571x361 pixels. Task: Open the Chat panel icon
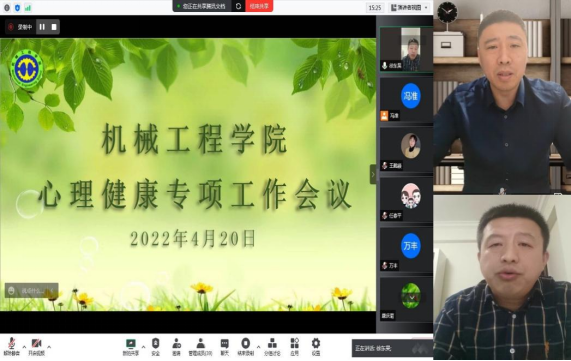[225, 346]
